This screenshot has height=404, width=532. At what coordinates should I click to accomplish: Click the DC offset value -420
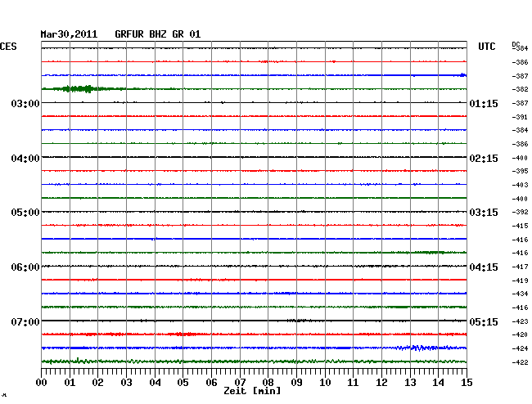(520, 334)
